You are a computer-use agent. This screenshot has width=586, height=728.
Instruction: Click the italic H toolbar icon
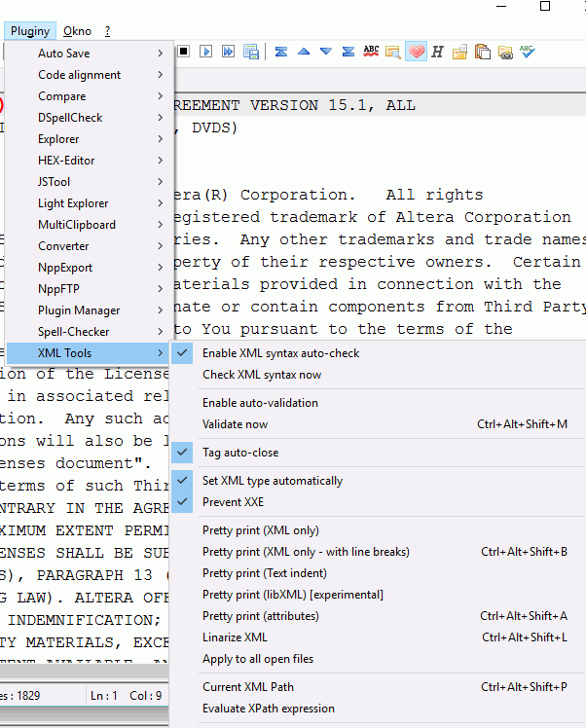click(x=438, y=52)
